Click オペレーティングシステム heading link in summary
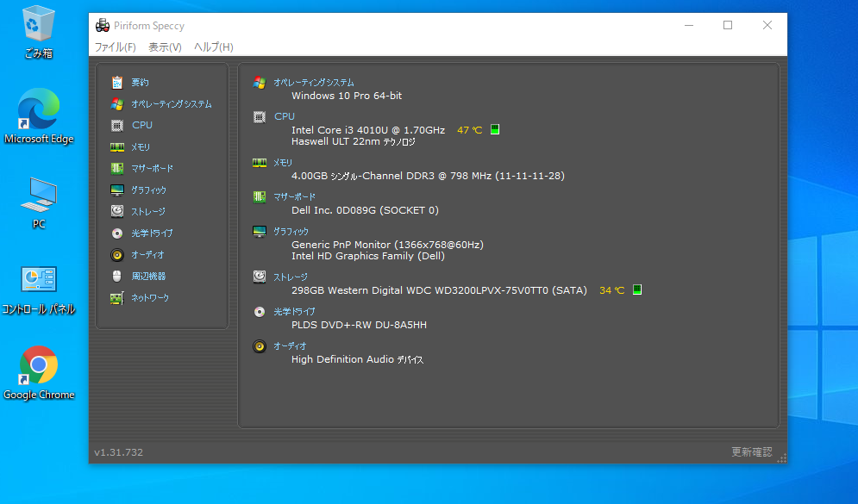Image resolution: width=858 pixels, height=504 pixels. (314, 83)
